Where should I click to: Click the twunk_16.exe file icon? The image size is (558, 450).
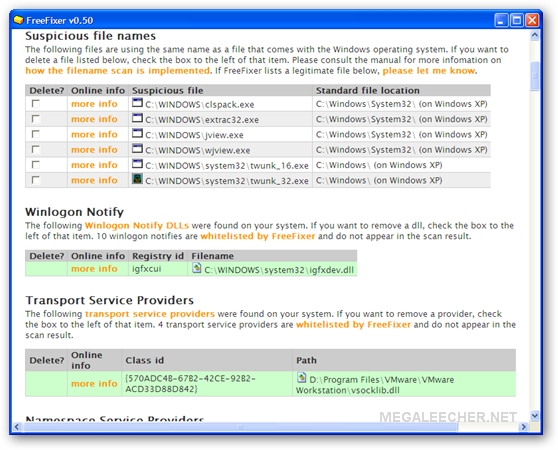click(137, 164)
